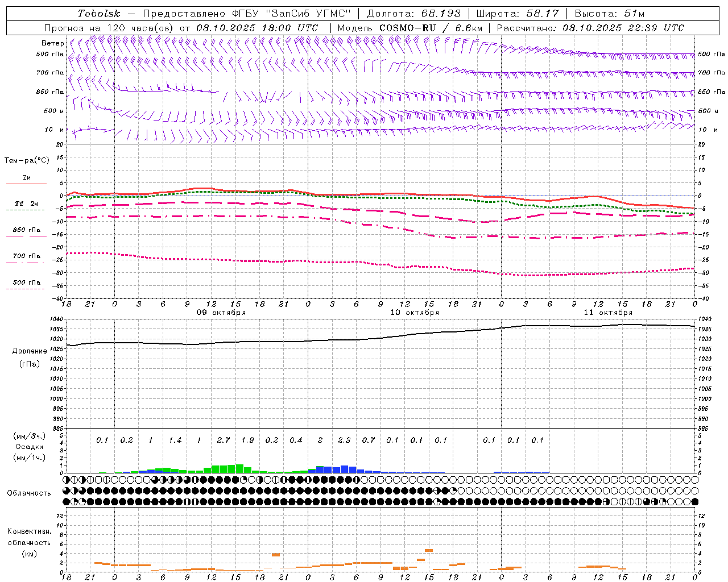Click the "09 октября" date label
Screen dimensions: 728x582
pos(221,313)
